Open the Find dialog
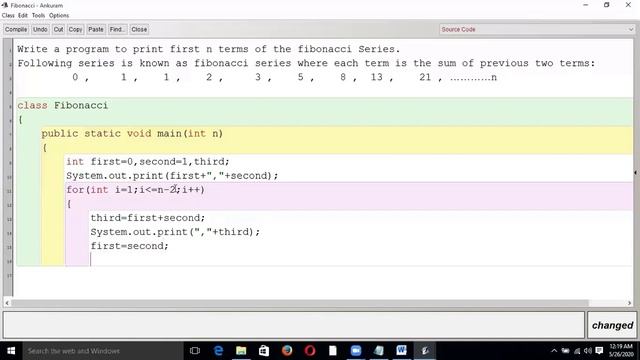The height and width of the screenshot is (360, 640). coord(117,29)
